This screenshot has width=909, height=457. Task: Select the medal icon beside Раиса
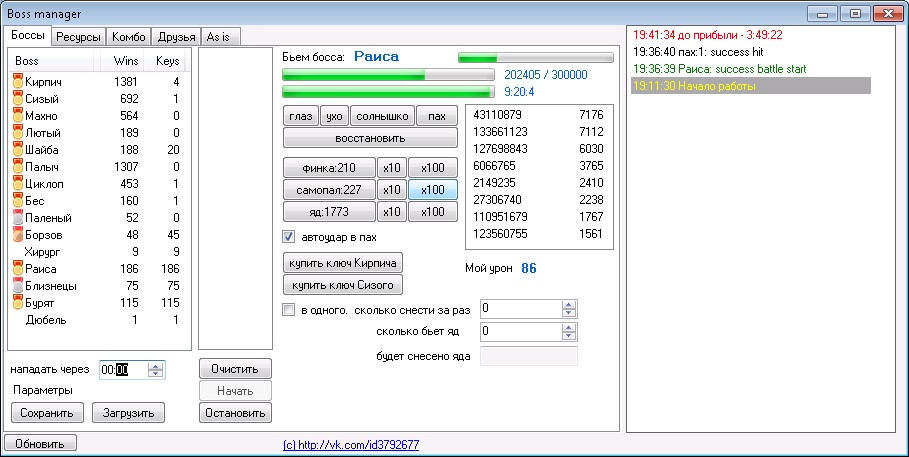tap(17, 269)
